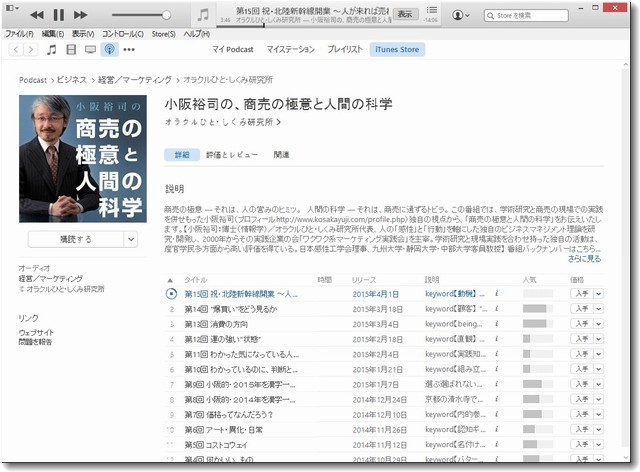
Task: Click the 経営/マーケティング breadcrumb link
Action: [x=135, y=80]
